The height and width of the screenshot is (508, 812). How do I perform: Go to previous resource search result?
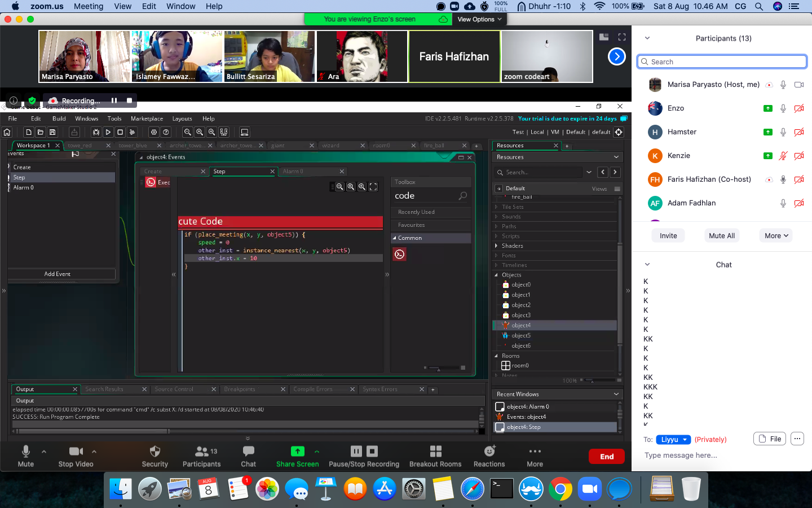coord(603,172)
